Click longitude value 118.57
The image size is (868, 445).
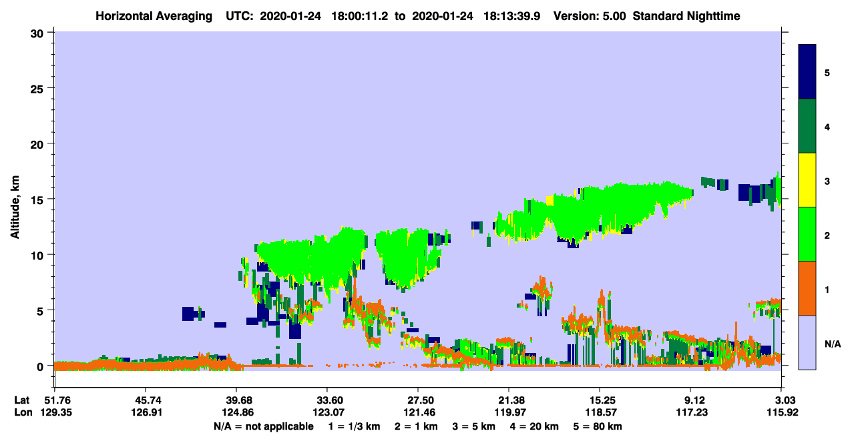click(x=600, y=413)
